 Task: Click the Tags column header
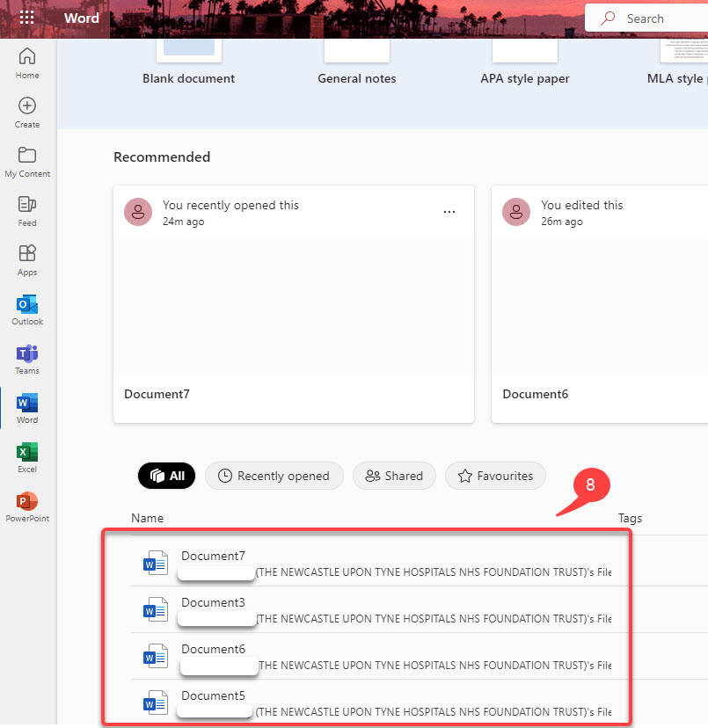click(x=630, y=518)
